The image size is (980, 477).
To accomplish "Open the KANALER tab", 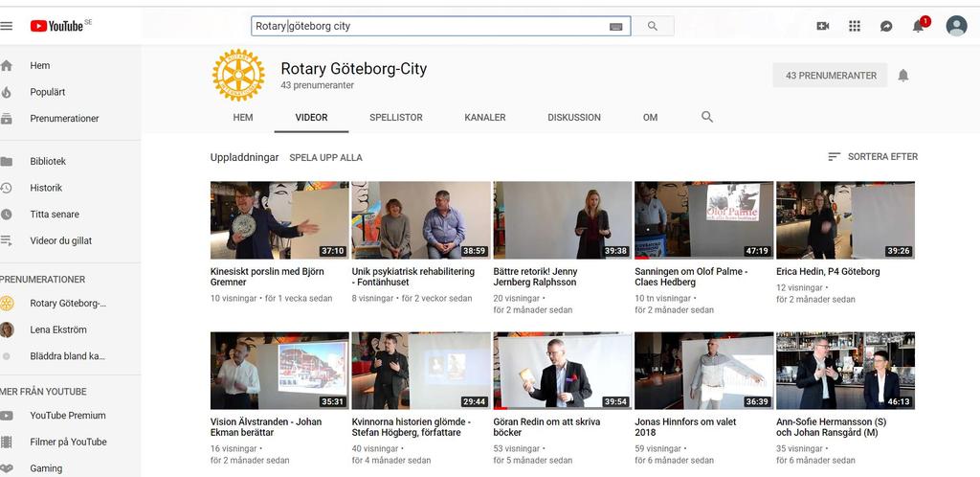I will pos(485,118).
